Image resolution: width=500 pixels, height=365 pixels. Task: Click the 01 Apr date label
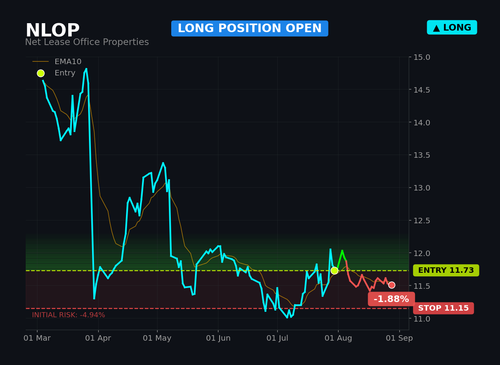[98, 338]
